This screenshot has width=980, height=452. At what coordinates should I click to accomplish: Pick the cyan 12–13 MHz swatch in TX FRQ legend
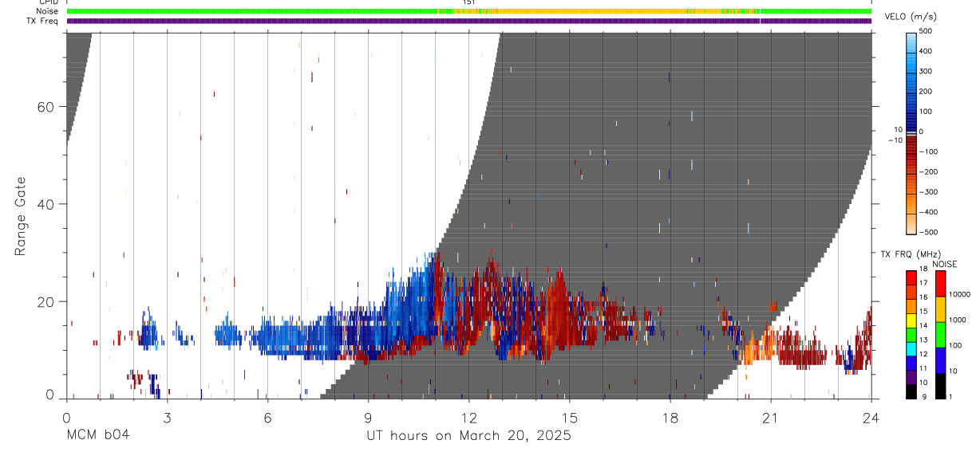[911, 348]
